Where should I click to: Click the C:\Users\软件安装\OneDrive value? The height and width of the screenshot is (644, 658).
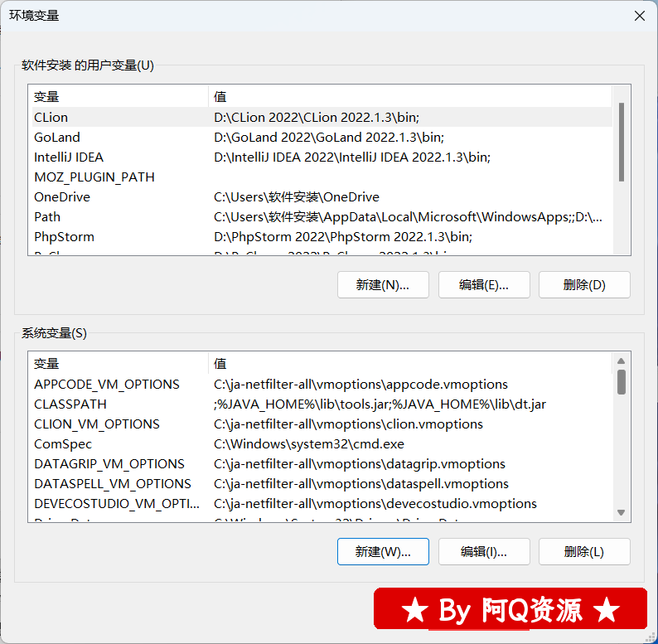[x=297, y=197]
